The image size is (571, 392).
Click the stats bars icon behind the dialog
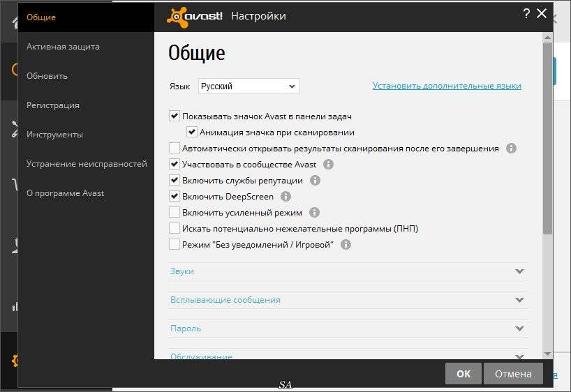point(15,307)
